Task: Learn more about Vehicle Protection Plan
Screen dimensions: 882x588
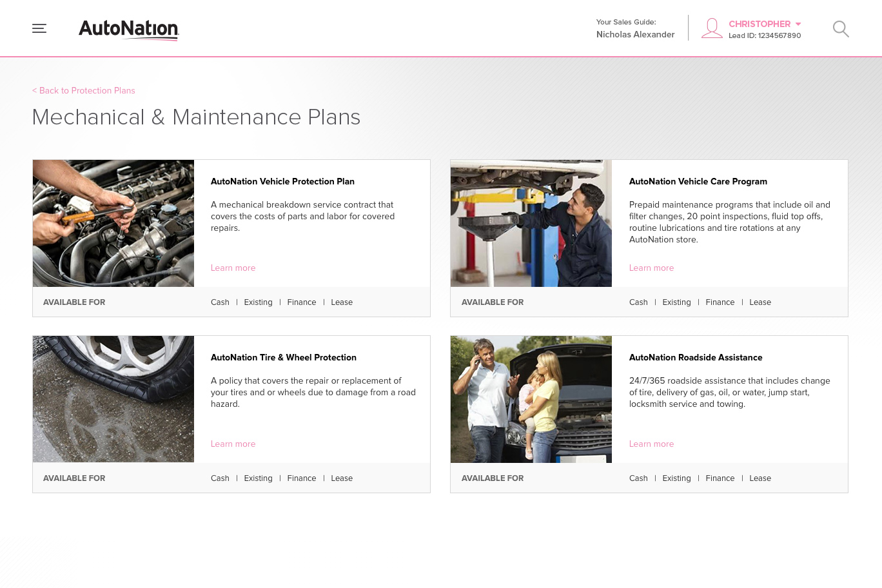Action: 233,268
